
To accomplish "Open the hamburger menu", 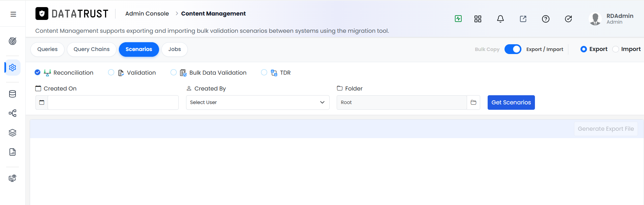I will 13,14.
